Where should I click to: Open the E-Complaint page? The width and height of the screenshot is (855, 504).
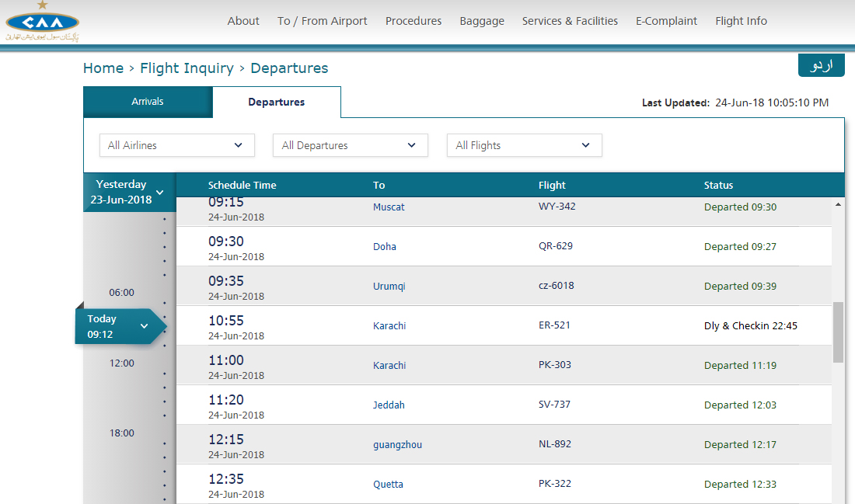[x=666, y=21]
